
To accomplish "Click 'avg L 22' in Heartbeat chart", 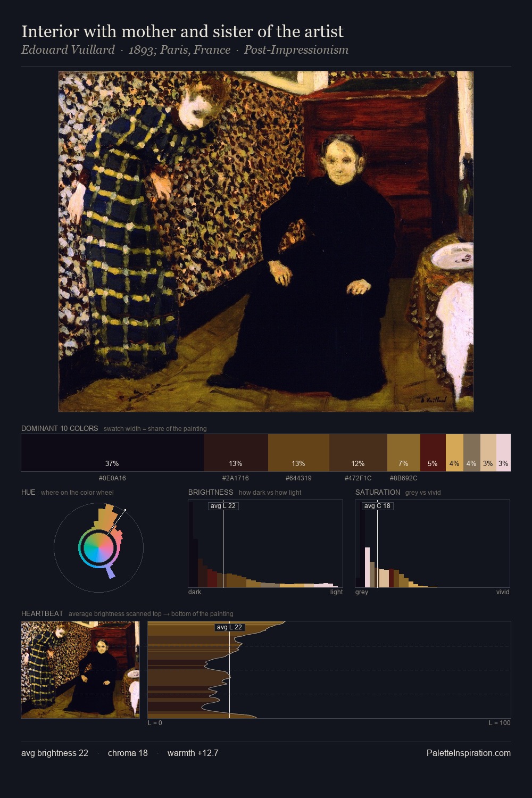I will coord(230,627).
